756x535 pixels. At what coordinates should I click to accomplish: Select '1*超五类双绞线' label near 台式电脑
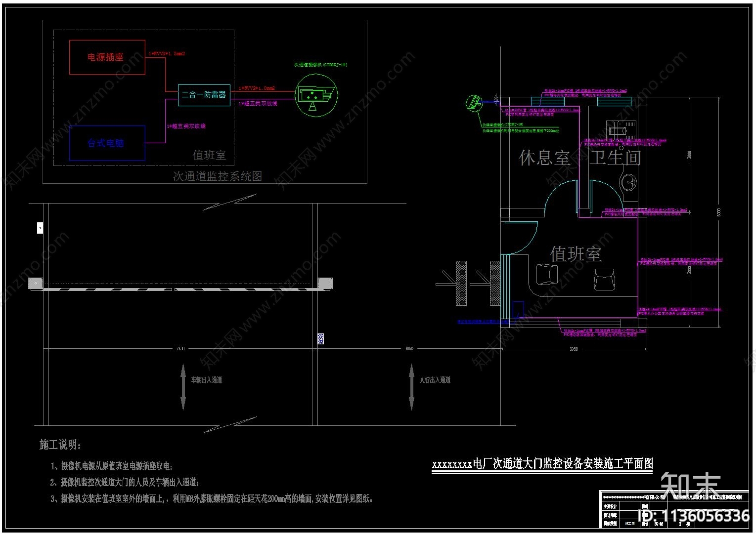pyautogui.click(x=186, y=126)
